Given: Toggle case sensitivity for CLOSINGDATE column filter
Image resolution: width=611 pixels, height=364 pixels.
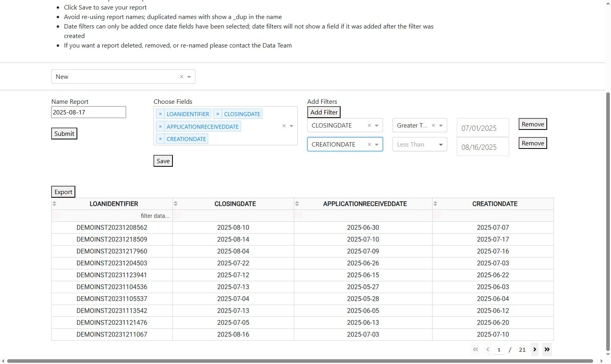Looking at the screenshot, I should point(177,215).
